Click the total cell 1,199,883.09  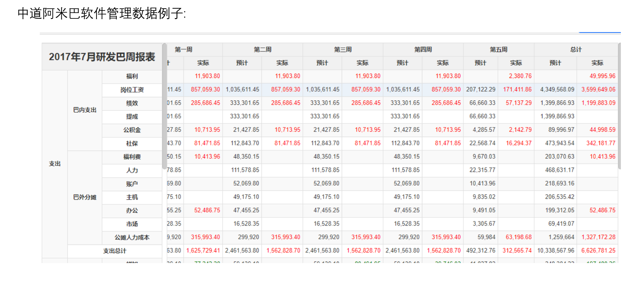pyautogui.click(x=597, y=103)
